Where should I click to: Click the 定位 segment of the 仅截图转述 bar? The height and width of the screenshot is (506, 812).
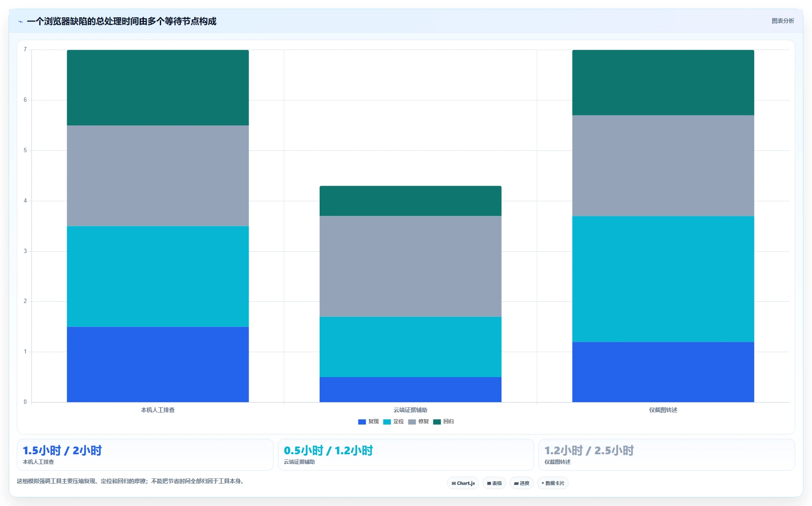tap(663, 279)
